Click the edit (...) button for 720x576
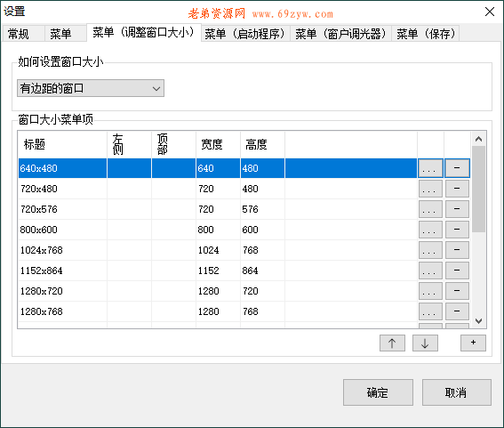The height and width of the screenshot is (428, 504). click(430, 209)
